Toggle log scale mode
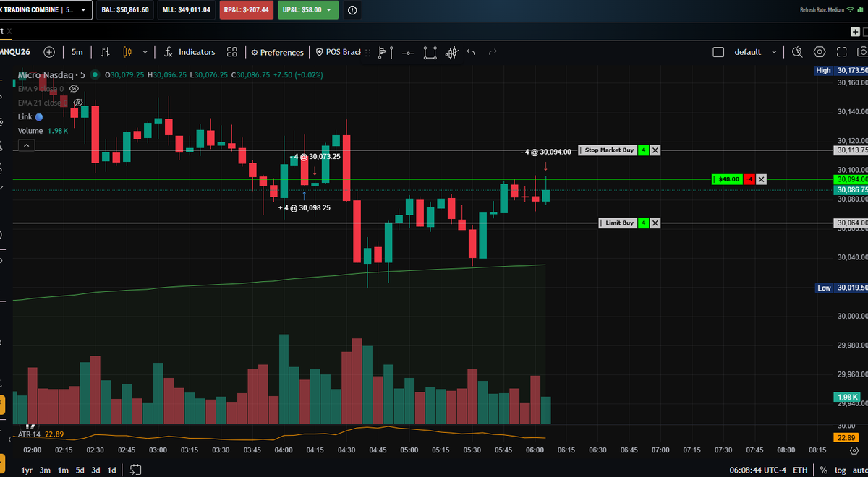The height and width of the screenshot is (477, 868). [840, 470]
